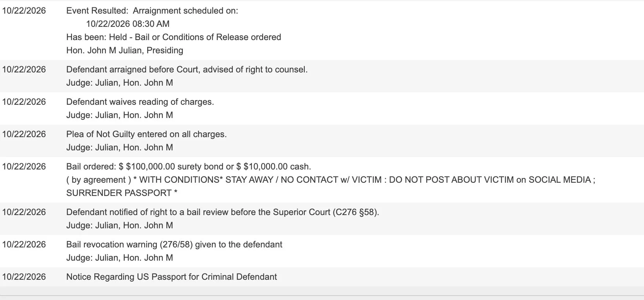The width and height of the screenshot is (644, 300).
Task: Click judge line under Defendant arraigned entry
Action: 119,83
